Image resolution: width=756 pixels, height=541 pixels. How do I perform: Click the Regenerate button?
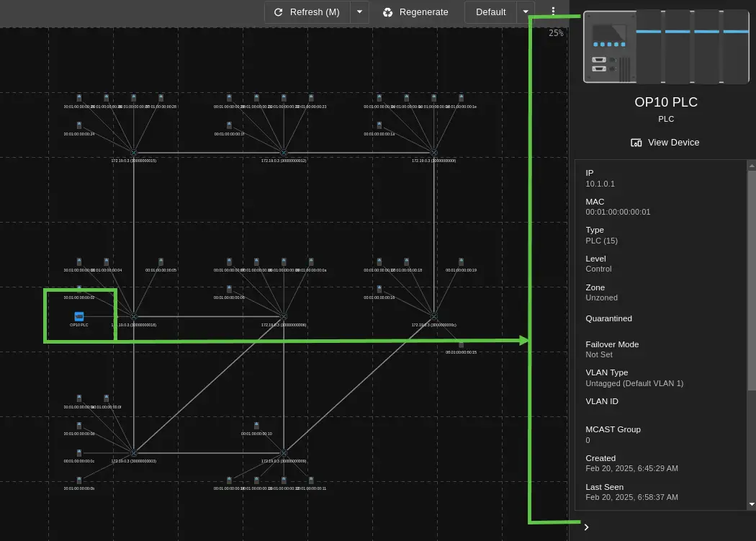coord(415,12)
